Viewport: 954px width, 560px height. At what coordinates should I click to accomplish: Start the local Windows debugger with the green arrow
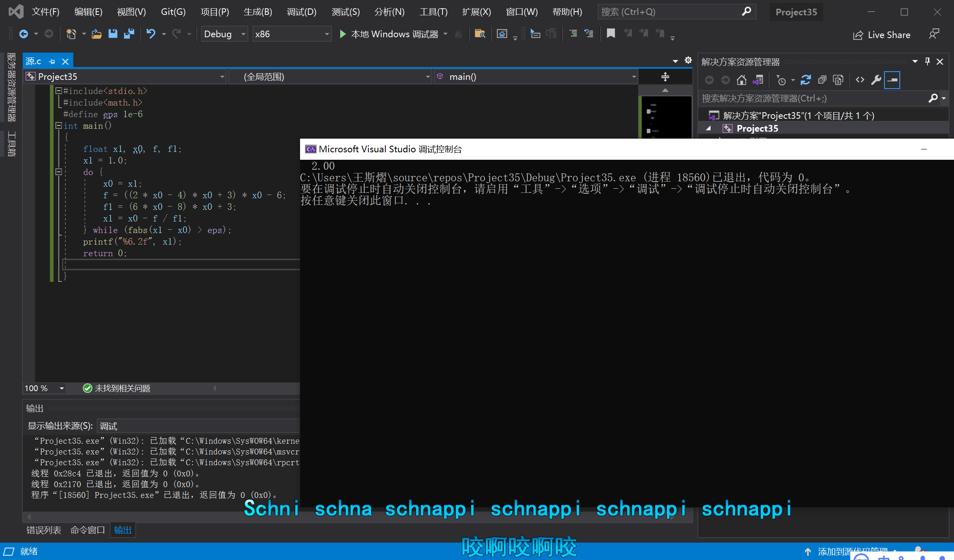click(343, 34)
